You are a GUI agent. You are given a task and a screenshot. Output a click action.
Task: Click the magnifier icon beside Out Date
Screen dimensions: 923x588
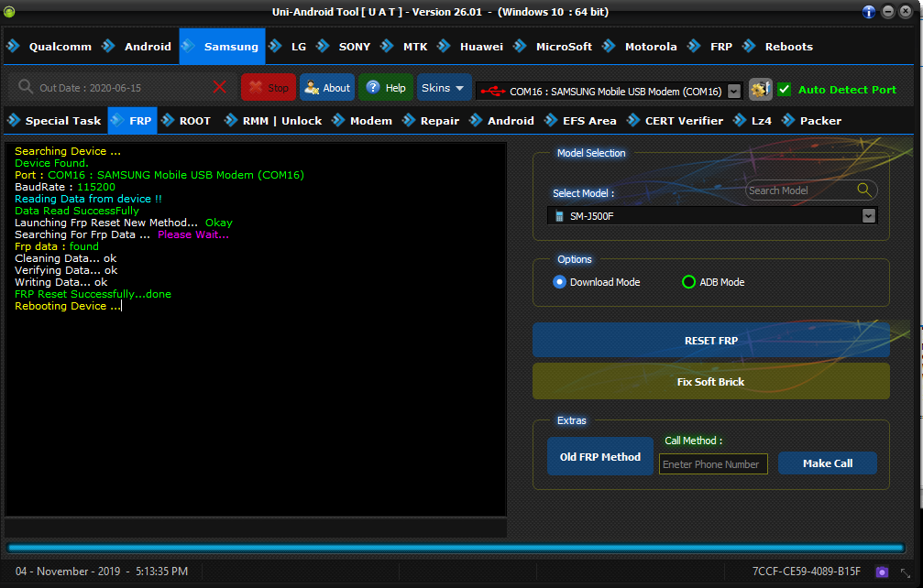pyautogui.click(x=26, y=87)
